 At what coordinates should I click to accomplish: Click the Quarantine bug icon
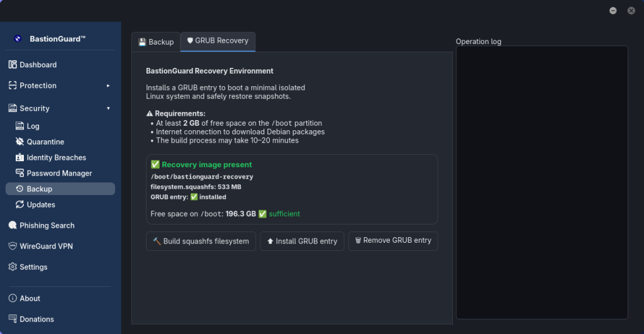19,142
